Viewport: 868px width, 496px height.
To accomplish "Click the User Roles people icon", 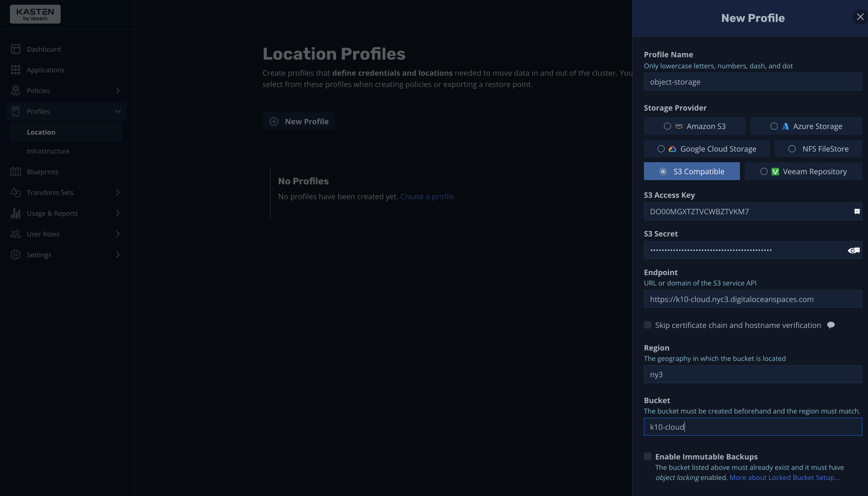I will coord(15,234).
